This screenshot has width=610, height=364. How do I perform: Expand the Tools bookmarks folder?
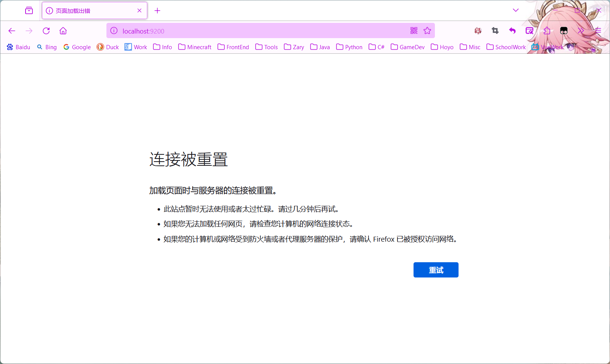[267, 47]
